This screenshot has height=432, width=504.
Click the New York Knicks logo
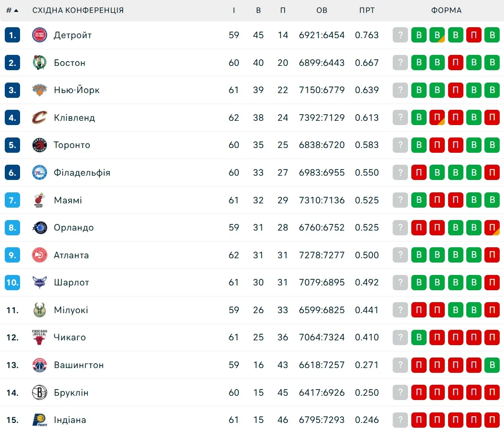[40, 90]
